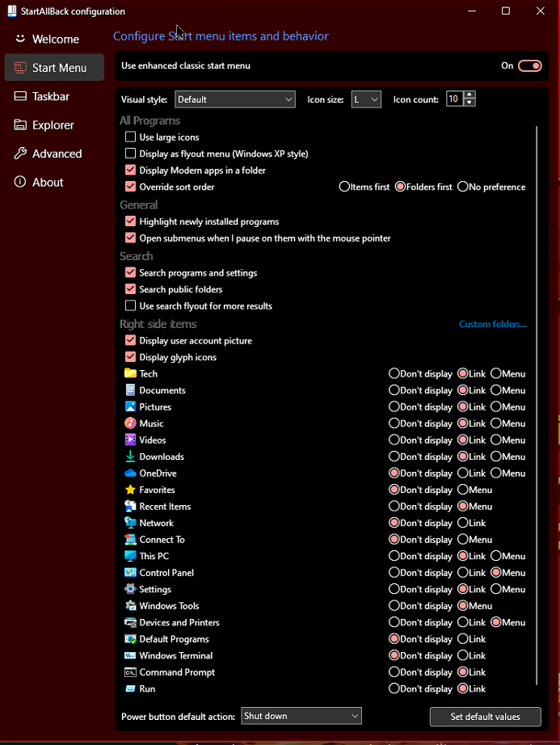Open the Custom folders link

pyautogui.click(x=492, y=324)
